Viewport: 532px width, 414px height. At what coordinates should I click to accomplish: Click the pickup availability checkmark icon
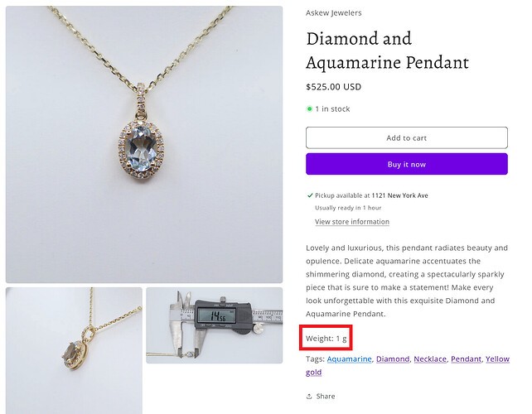click(x=310, y=195)
